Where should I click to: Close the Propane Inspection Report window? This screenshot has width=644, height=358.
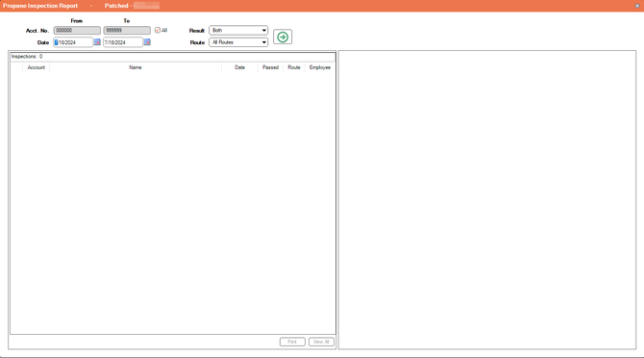coord(637,6)
